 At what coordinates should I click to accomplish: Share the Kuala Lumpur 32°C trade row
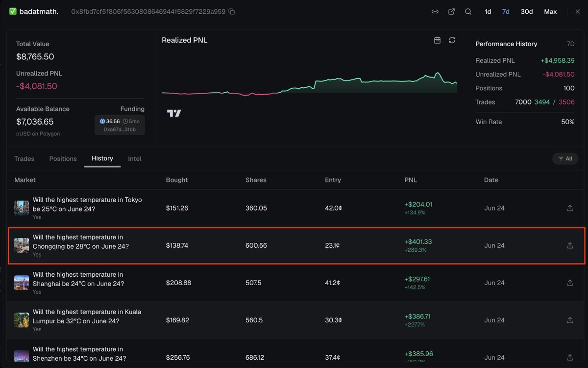point(570,320)
